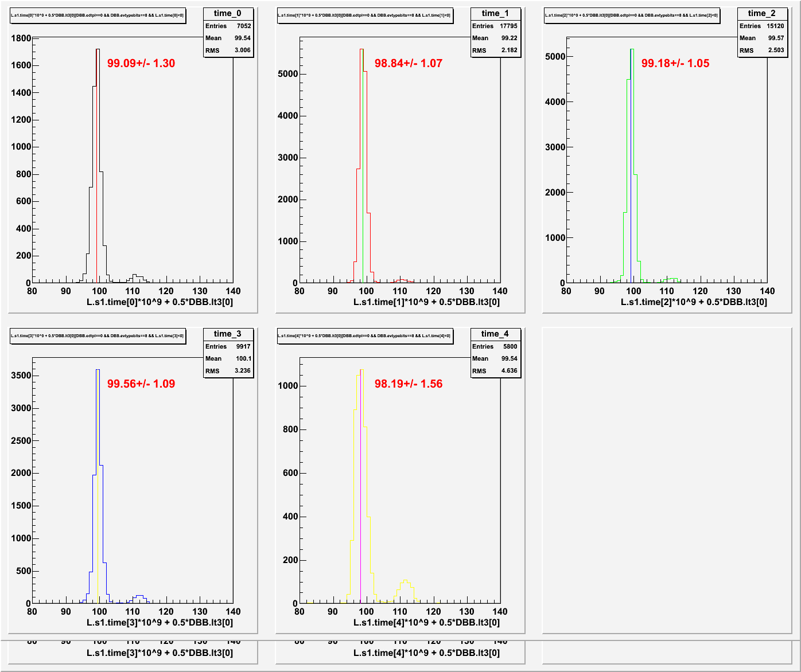The width and height of the screenshot is (801, 672).
Task: Select the histogram title box of the L.s1.time[0] plot
Action: coord(98,16)
